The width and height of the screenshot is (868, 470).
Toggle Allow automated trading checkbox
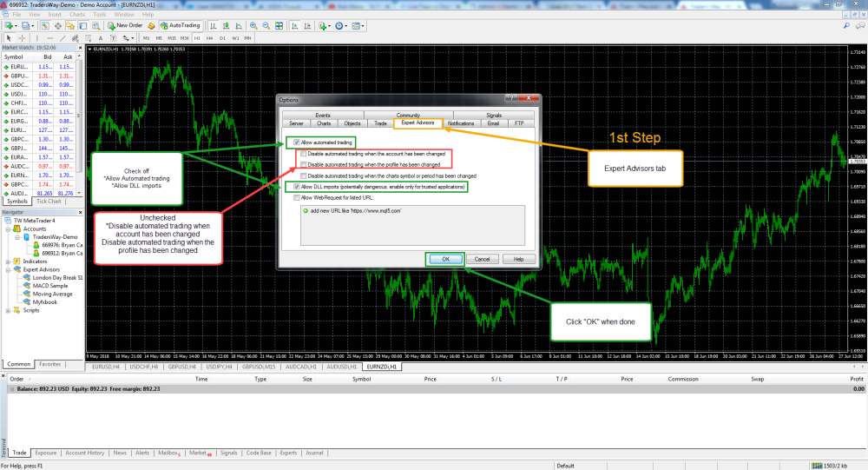pos(297,142)
